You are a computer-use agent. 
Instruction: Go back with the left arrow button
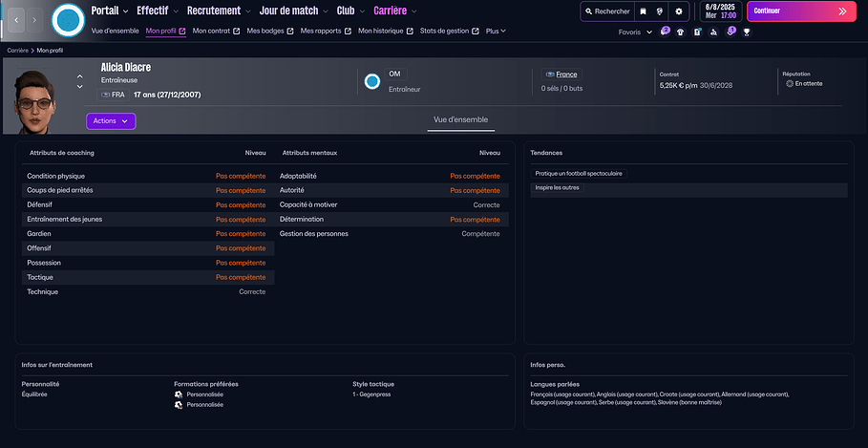14,18
